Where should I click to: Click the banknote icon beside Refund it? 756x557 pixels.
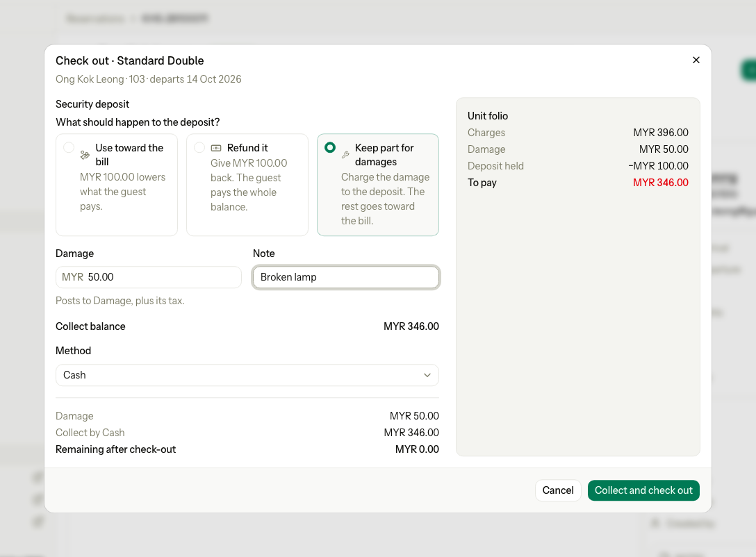point(216,148)
